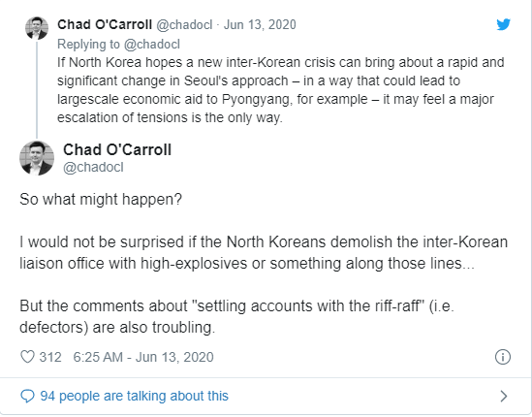Click the @chadocl handle under main name

93,168
